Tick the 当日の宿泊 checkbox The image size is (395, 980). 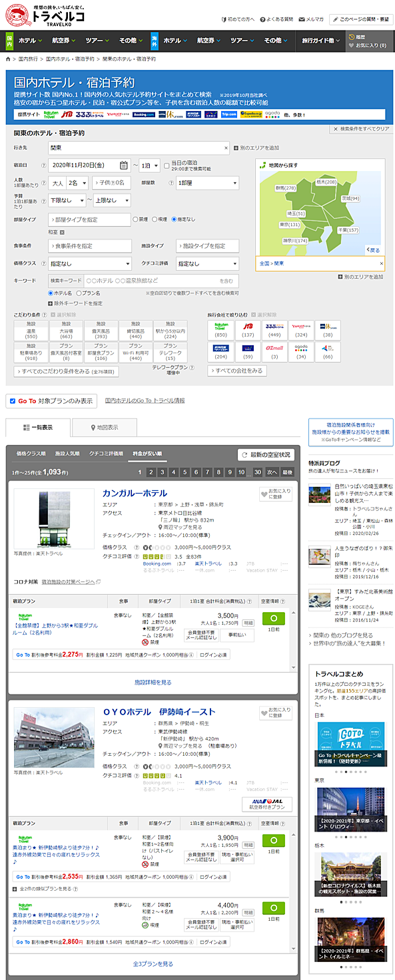point(167,165)
